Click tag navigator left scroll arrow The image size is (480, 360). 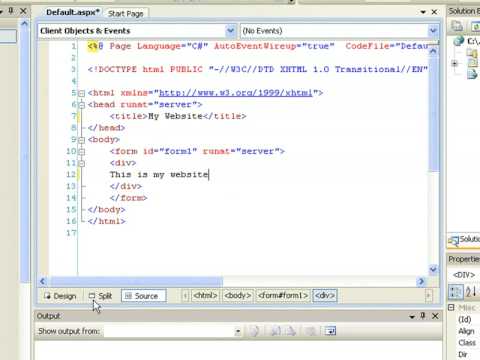185,296
